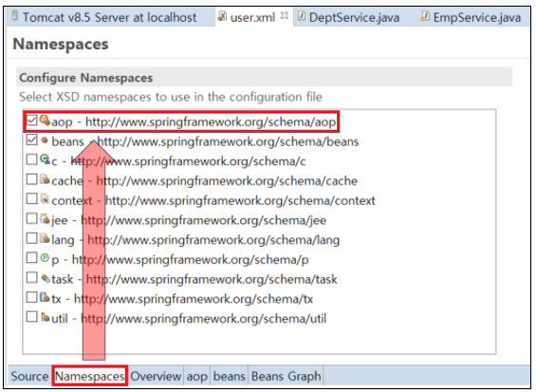Select the cache schema URL text
The image size is (536, 392).
click(227, 180)
